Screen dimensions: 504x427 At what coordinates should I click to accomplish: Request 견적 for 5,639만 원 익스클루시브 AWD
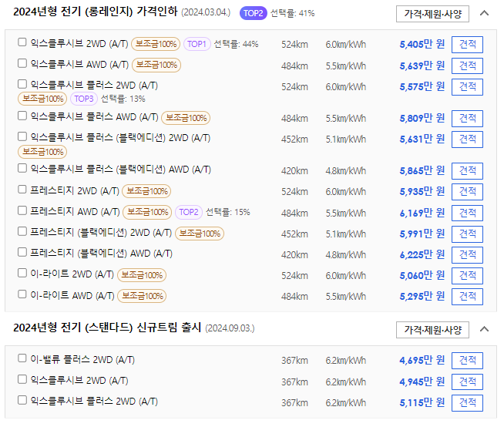467,66
